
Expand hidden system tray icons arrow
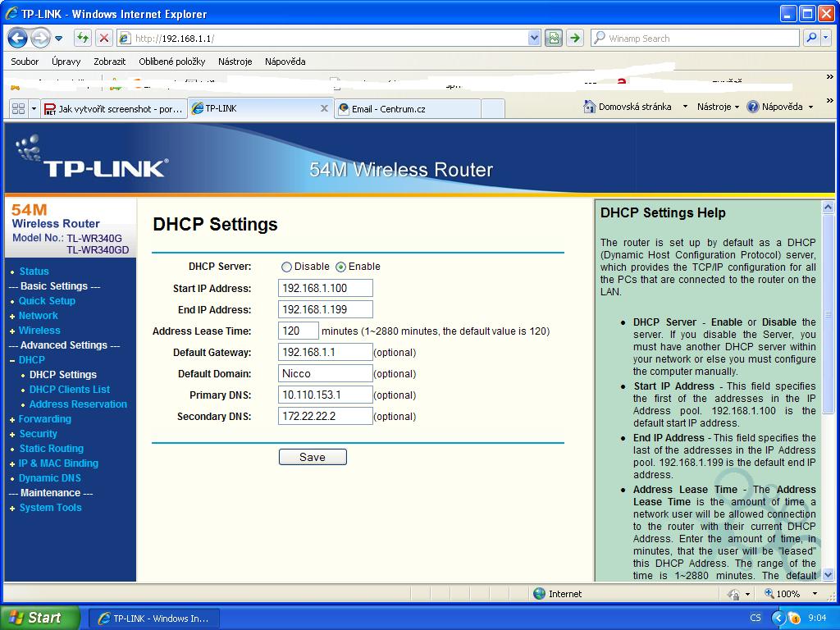(778, 618)
